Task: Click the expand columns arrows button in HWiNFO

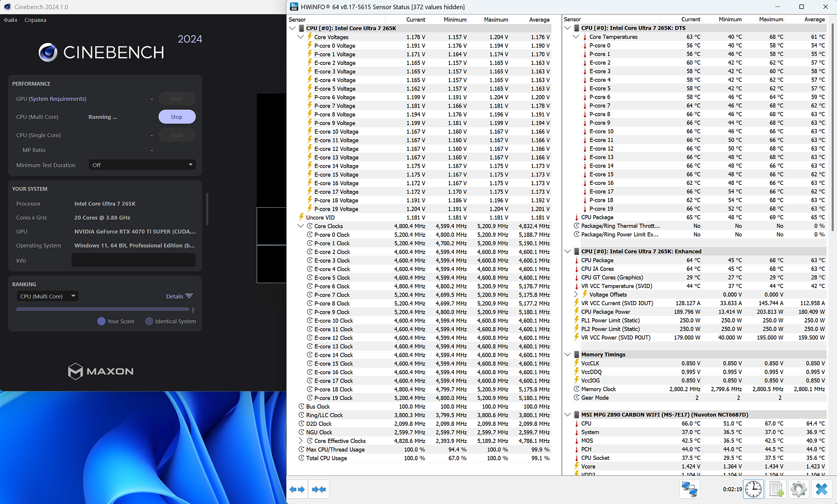Action: 297,489
